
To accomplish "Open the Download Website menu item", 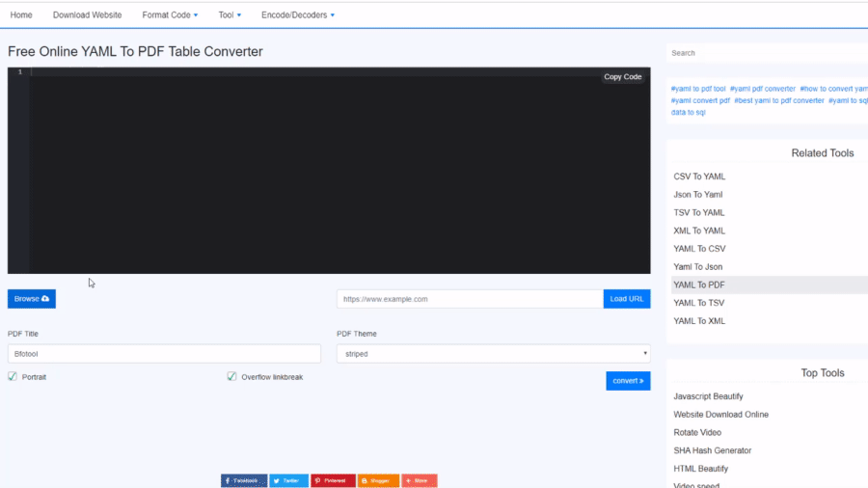I will click(87, 15).
